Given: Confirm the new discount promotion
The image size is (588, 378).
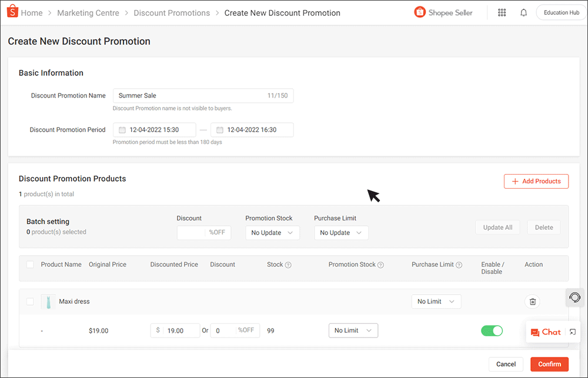Looking at the screenshot, I should click(x=549, y=364).
